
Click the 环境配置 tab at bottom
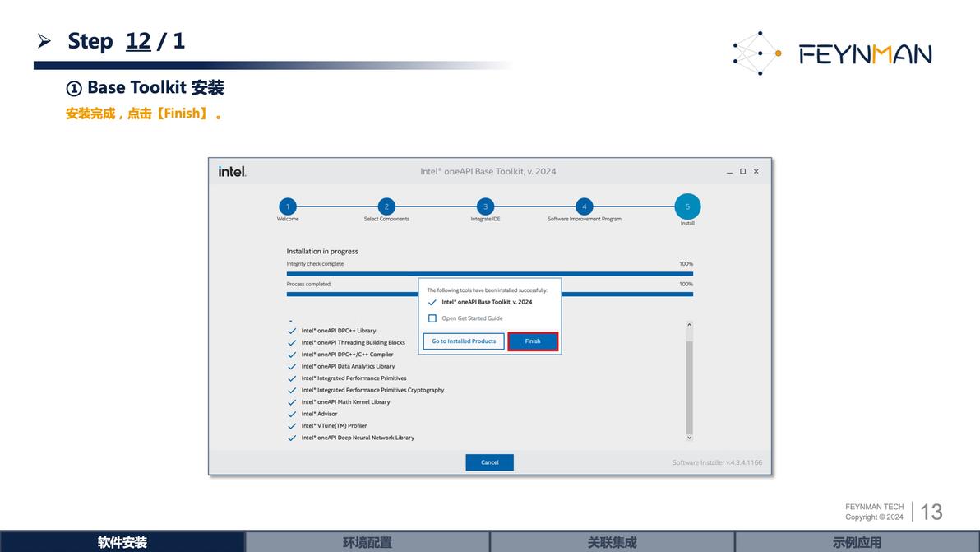[x=367, y=542]
